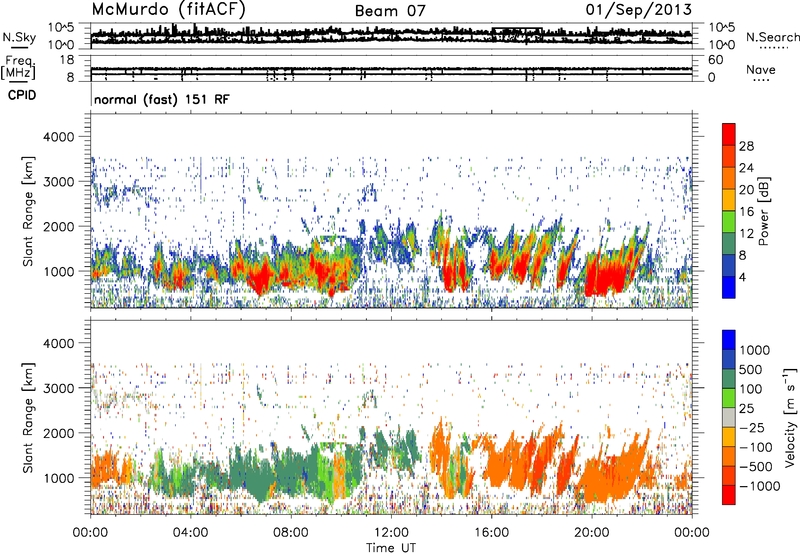Click the Nave axis '60' tick label
Image resolution: width=800 pixels, height=554 pixels.
tap(715, 60)
